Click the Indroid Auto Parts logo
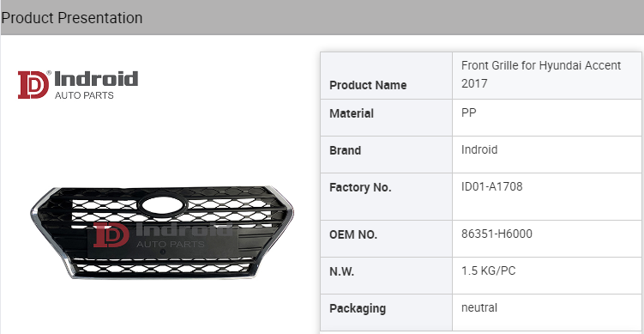Image resolution: width=644 pixels, height=334 pixels. (78, 85)
